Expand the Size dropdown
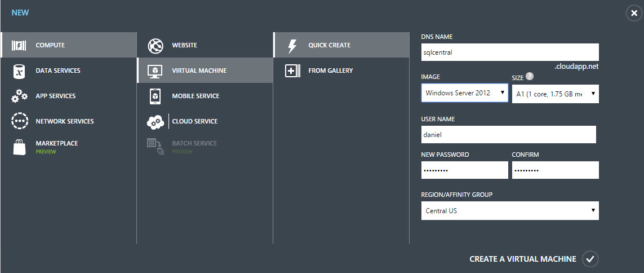The height and width of the screenshot is (273, 644). (x=555, y=94)
